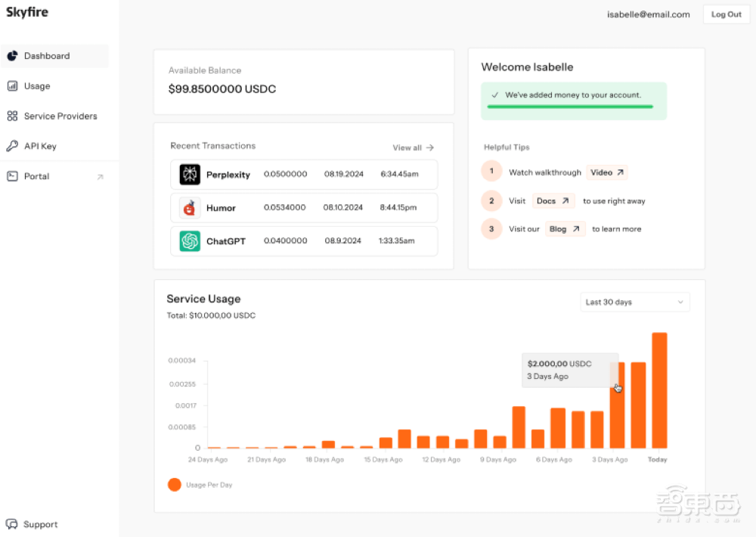
Task: Click the Usage bar chart icon
Action: pyautogui.click(x=12, y=86)
